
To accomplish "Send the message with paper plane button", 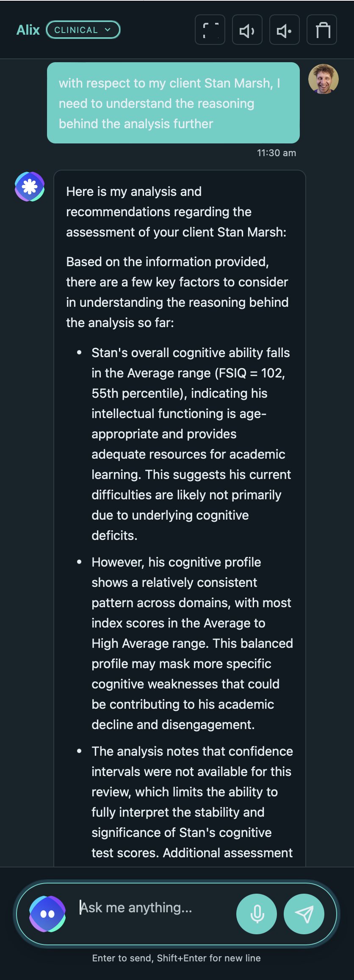I will (304, 914).
